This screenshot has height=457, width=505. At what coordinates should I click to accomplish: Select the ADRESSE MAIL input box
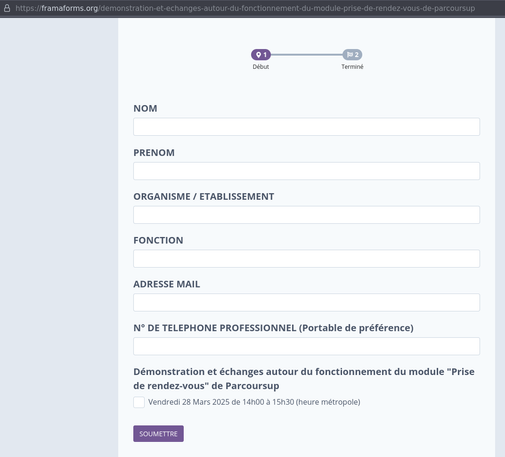[306, 302]
